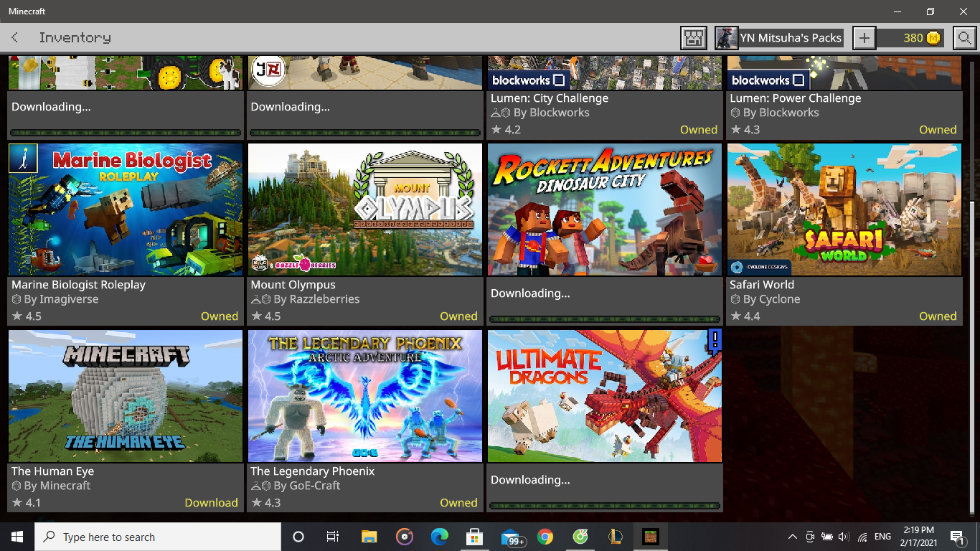This screenshot has width=980, height=551.
Task: Click the star rating icon for Safari World
Action: [x=735, y=316]
